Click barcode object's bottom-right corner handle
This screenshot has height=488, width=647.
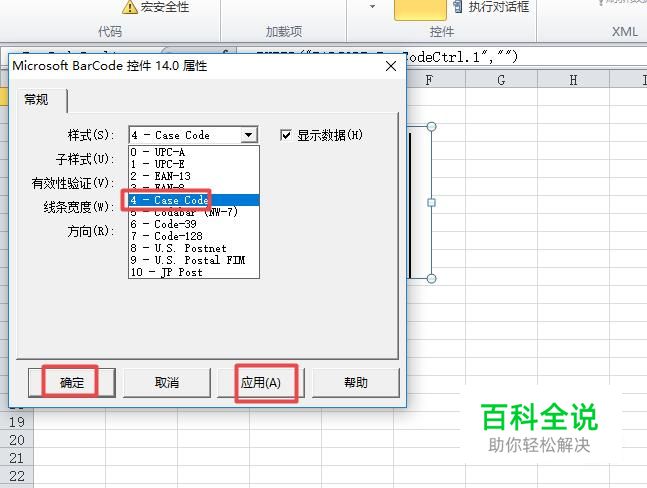point(431,278)
